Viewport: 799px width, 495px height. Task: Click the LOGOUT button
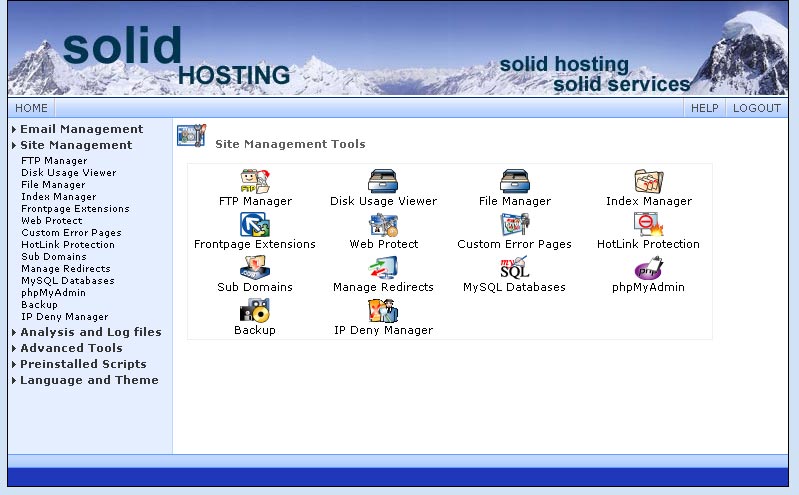point(756,108)
